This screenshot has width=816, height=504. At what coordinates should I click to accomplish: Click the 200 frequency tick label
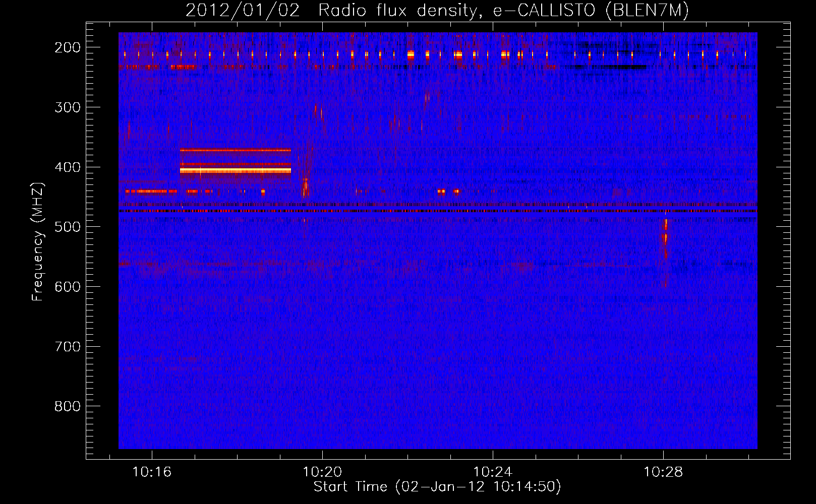coord(67,47)
